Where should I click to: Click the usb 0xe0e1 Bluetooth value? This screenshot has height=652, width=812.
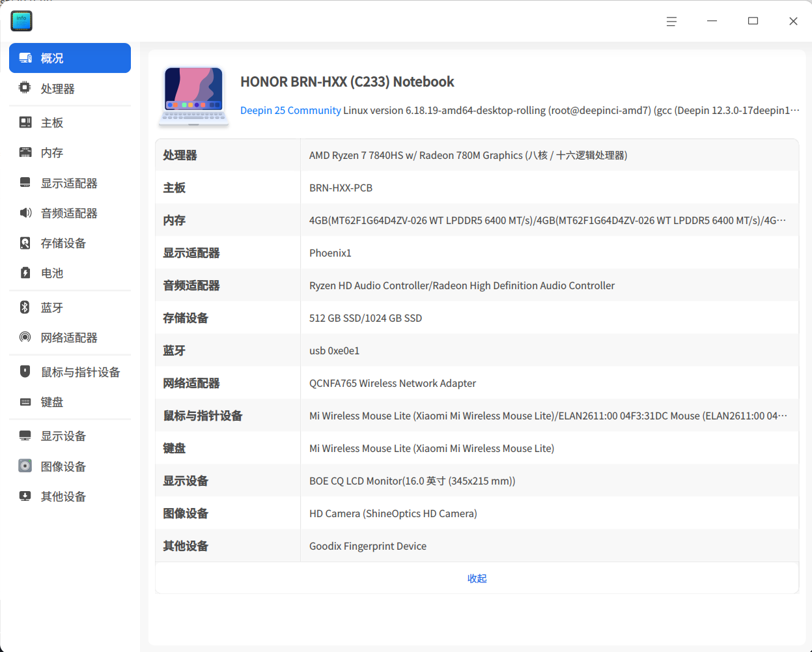tap(334, 350)
